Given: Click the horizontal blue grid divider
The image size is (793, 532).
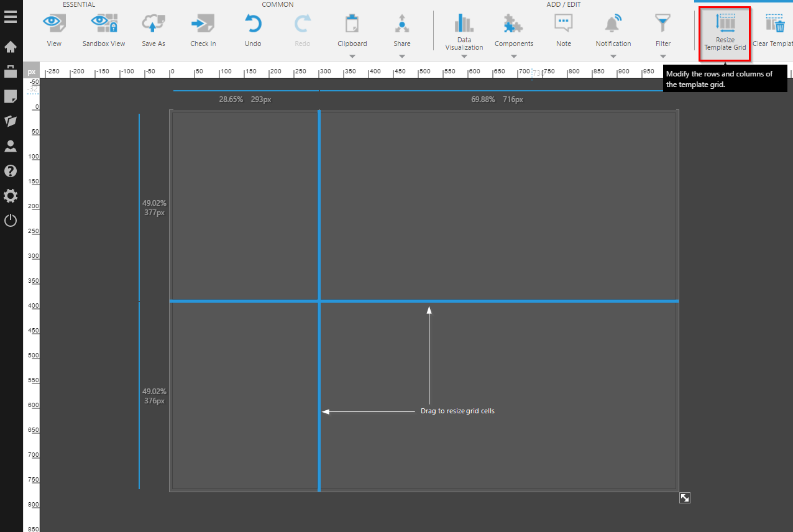Looking at the screenshot, I should [x=424, y=301].
